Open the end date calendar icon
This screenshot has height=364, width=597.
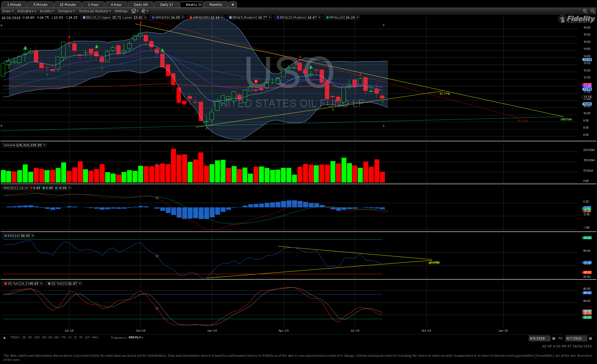tap(590, 338)
